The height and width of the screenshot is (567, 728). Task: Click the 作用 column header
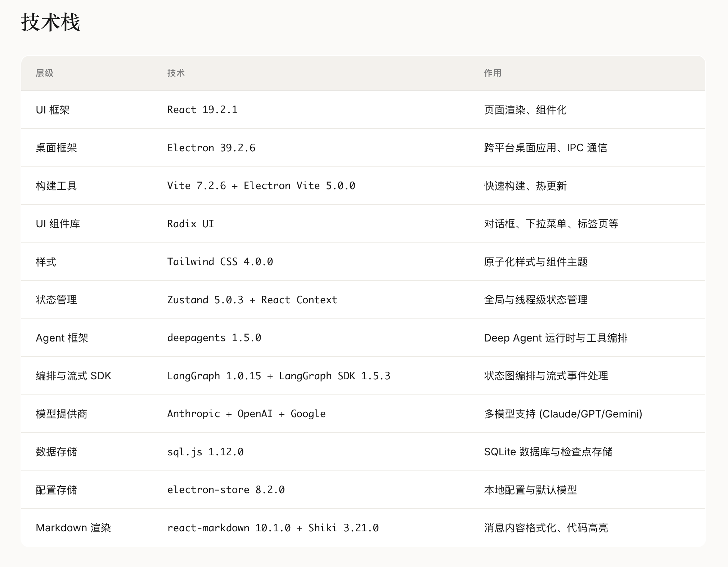pyautogui.click(x=493, y=73)
